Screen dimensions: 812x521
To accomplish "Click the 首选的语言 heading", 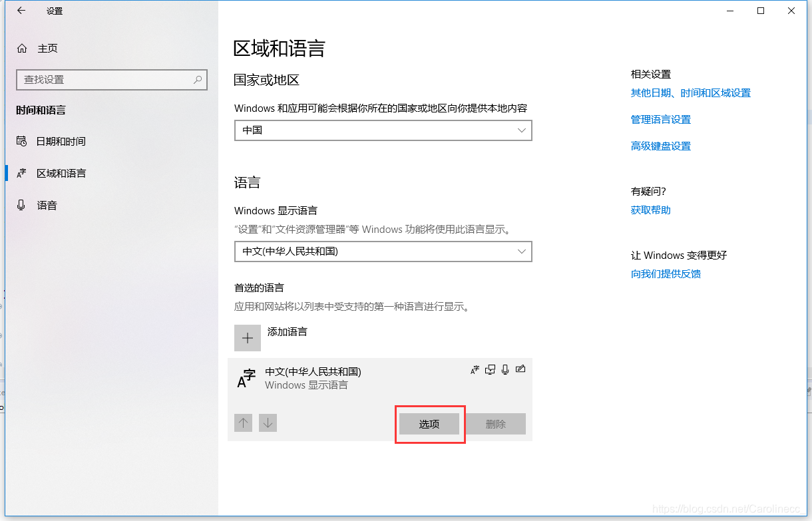I will pos(260,288).
